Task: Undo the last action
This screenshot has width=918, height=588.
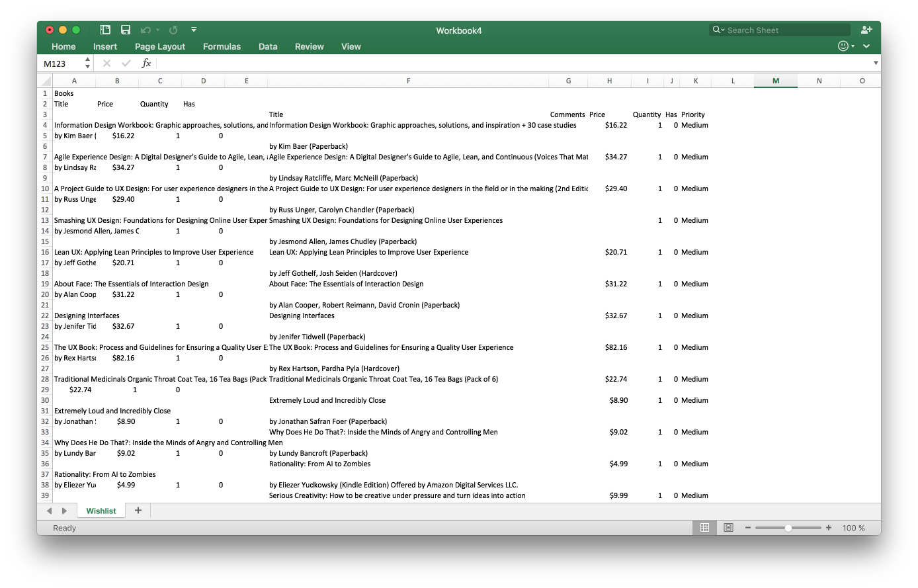Action: click(x=146, y=30)
